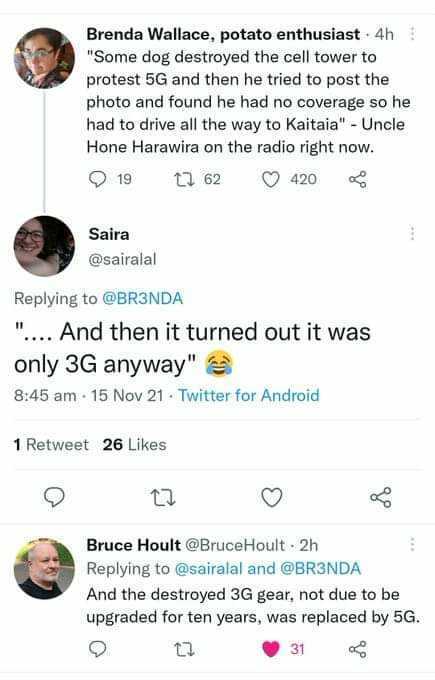This screenshot has height=680, width=435.
Task: Share Saira's tweet via share icon
Action: [x=381, y=497]
